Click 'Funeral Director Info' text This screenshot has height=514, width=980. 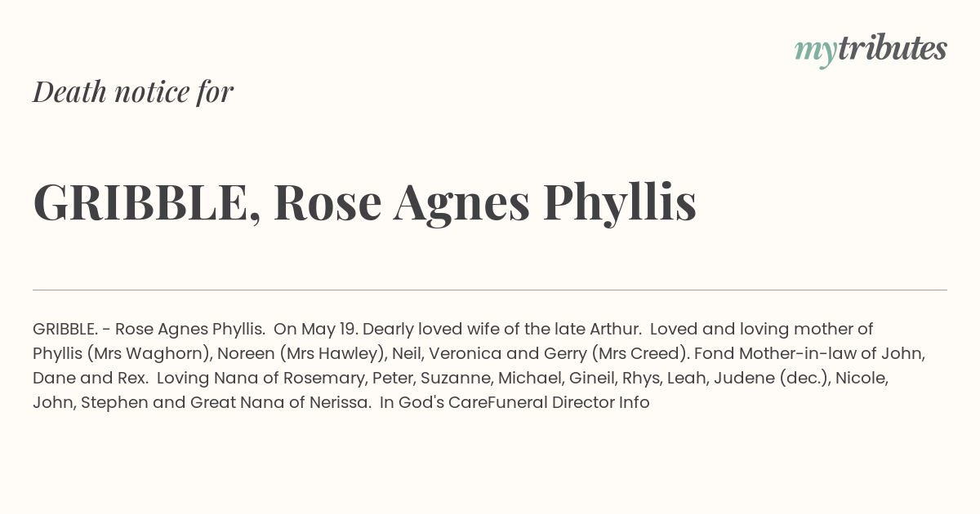pos(568,402)
